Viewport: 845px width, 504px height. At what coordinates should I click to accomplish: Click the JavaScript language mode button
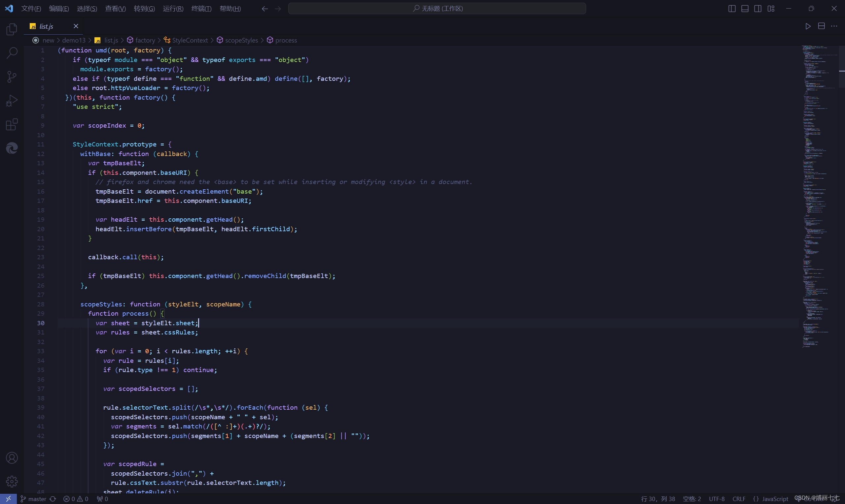coord(775,499)
